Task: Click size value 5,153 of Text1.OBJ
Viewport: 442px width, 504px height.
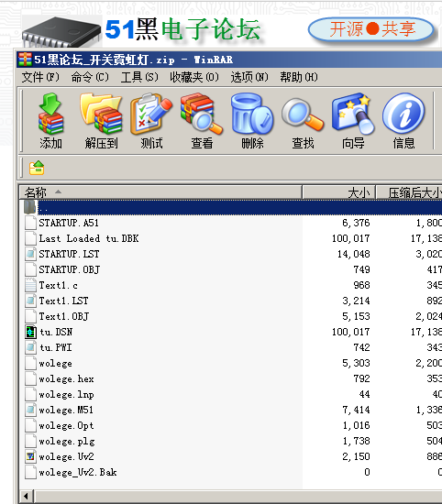Action: [x=356, y=316]
